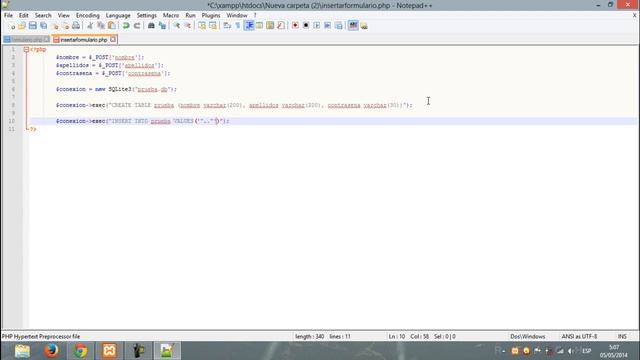The image size is (640, 360).
Task: Open the Macro menu
Action: [171, 16]
